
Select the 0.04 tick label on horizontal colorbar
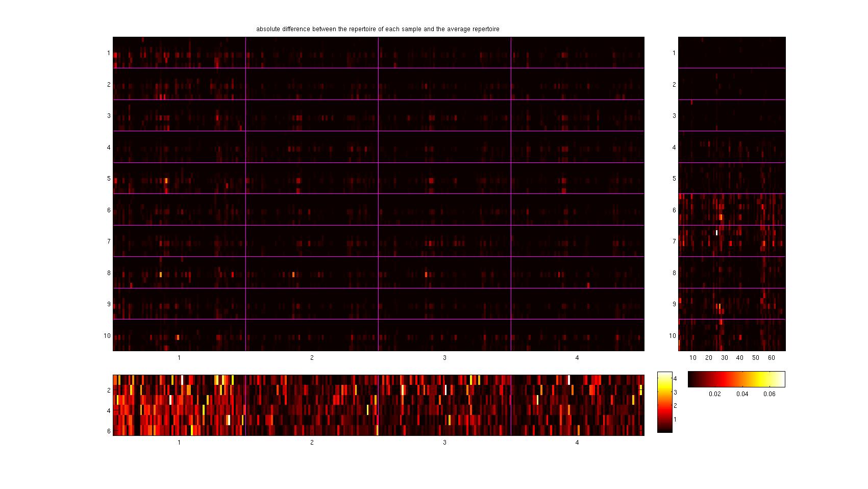(742, 394)
